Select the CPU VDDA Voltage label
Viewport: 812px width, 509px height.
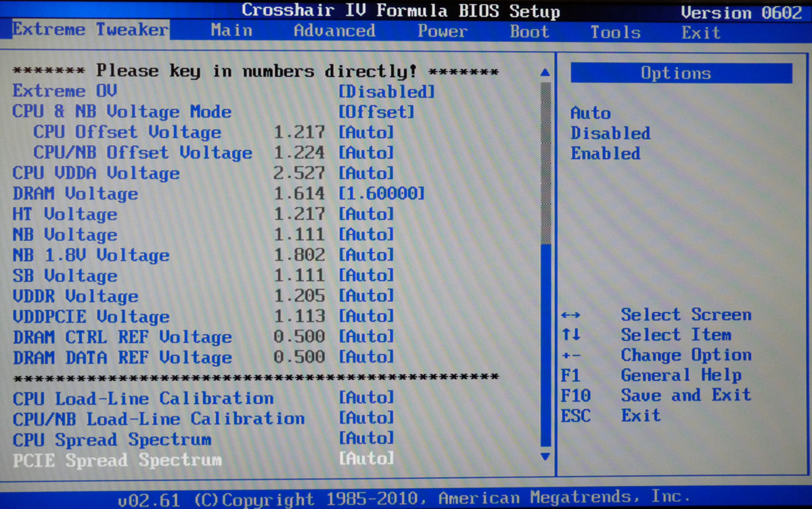96,173
